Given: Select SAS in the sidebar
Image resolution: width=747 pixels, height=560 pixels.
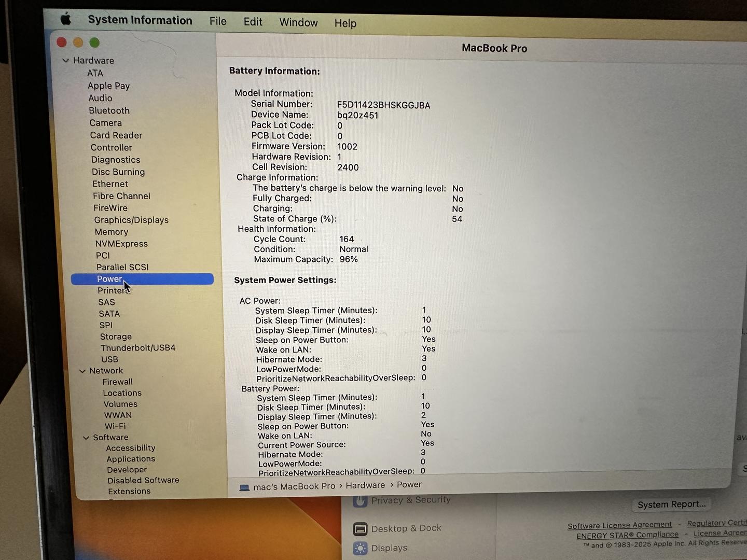Looking at the screenshot, I should click(106, 302).
